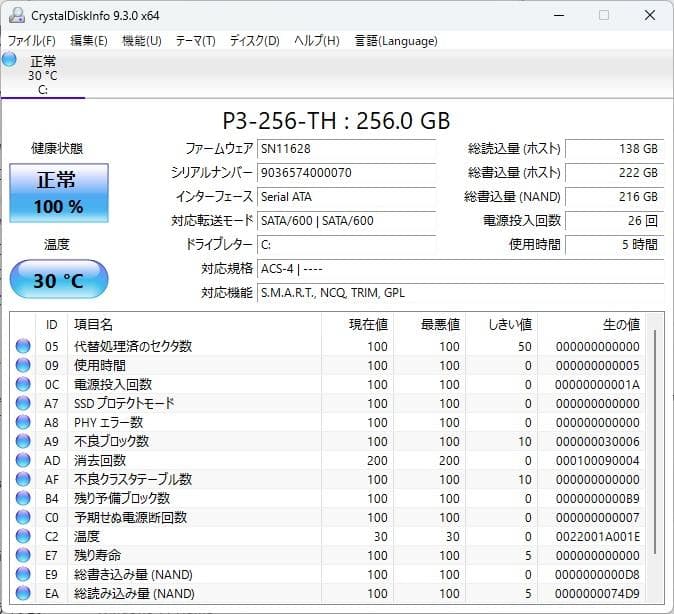Click the total host reads value 138 GB
The height and width of the screenshot is (614, 674).
coord(615,149)
